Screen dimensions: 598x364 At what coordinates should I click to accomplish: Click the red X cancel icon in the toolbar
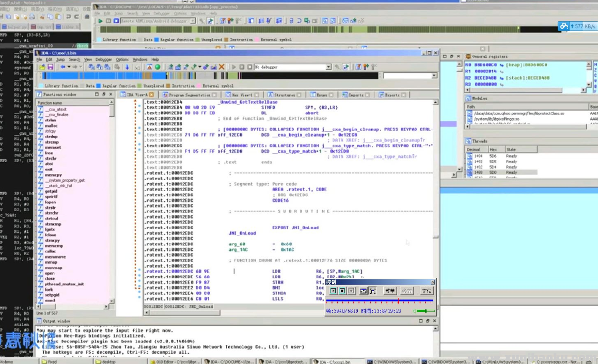click(x=222, y=67)
